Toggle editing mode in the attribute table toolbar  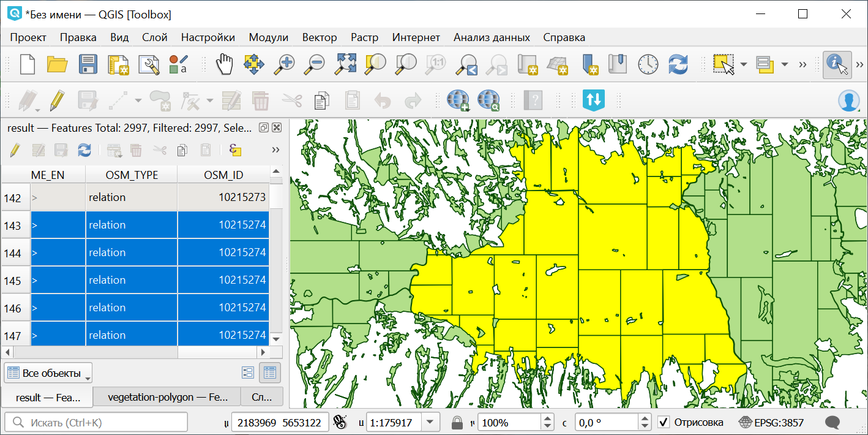(15, 150)
